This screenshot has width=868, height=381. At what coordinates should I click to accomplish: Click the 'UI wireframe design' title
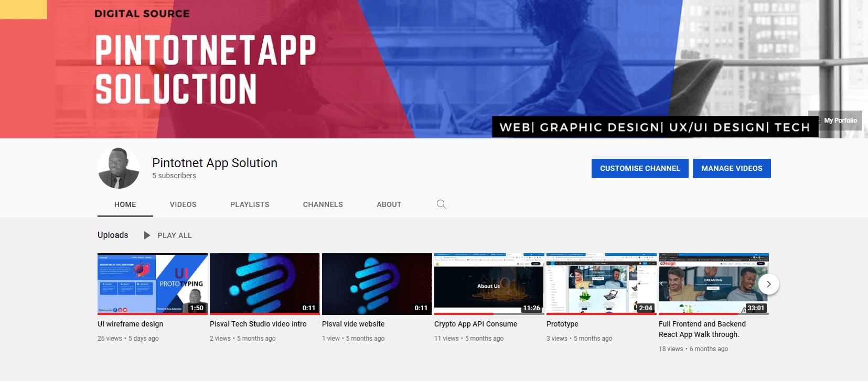(130, 324)
